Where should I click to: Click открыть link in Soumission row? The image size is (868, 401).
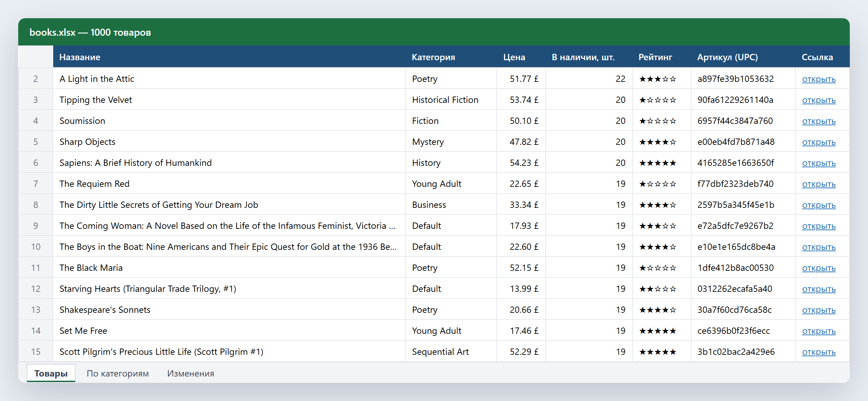(819, 121)
